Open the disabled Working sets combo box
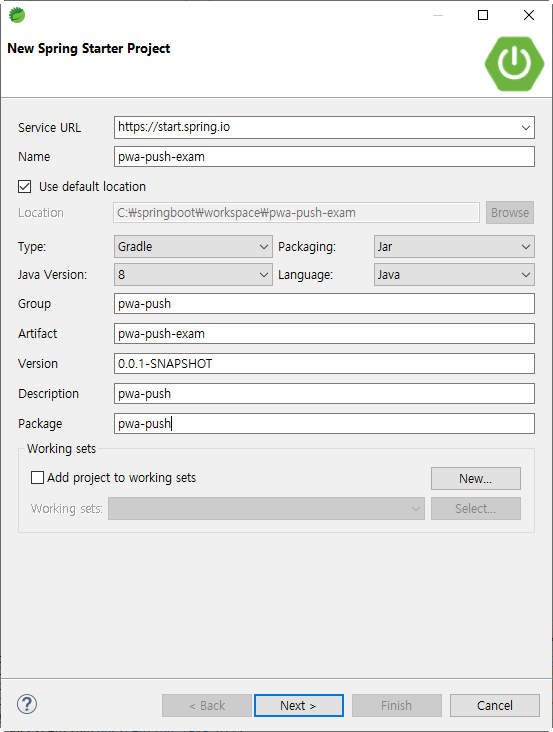Screen dimensions: 553x732 coord(266,508)
